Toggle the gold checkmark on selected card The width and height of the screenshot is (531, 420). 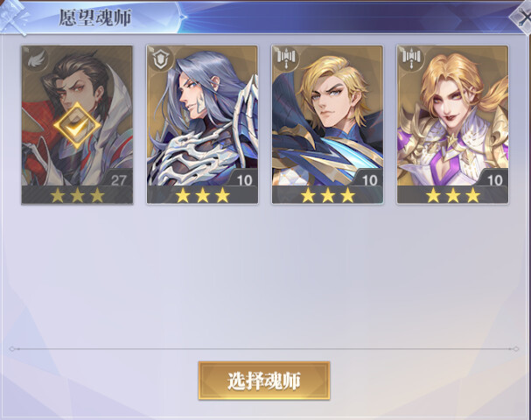click(x=77, y=126)
